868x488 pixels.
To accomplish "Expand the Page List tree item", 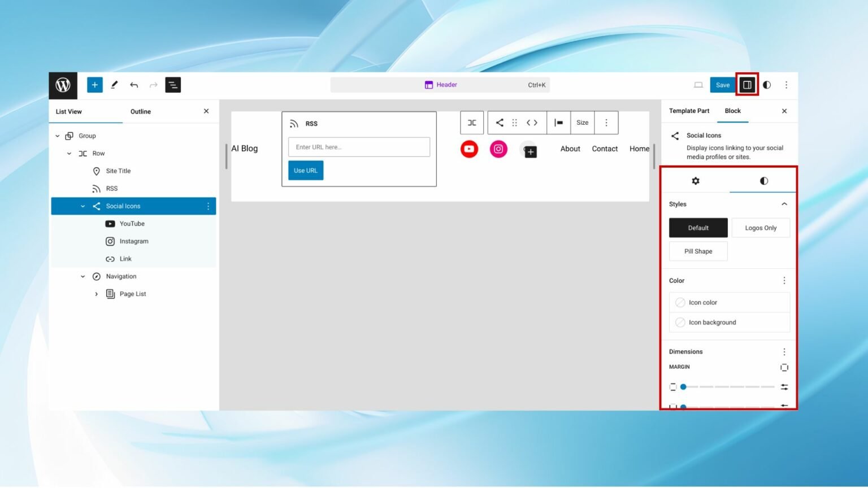I will click(x=96, y=294).
